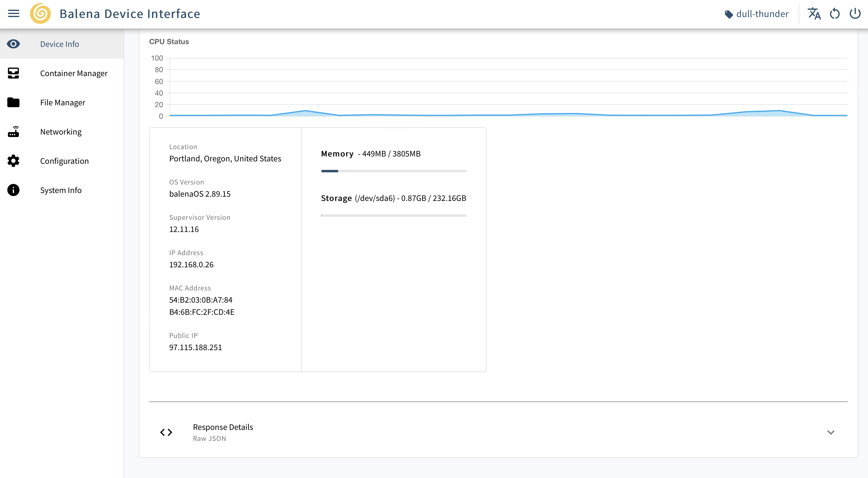Click the System Info circle icon

(13, 190)
